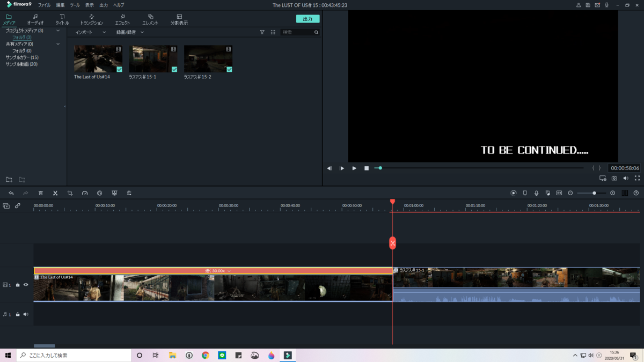The height and width of the screenshot is (362, 644).
Task: Toggle lock on video track 1
Action: (18, 285)
